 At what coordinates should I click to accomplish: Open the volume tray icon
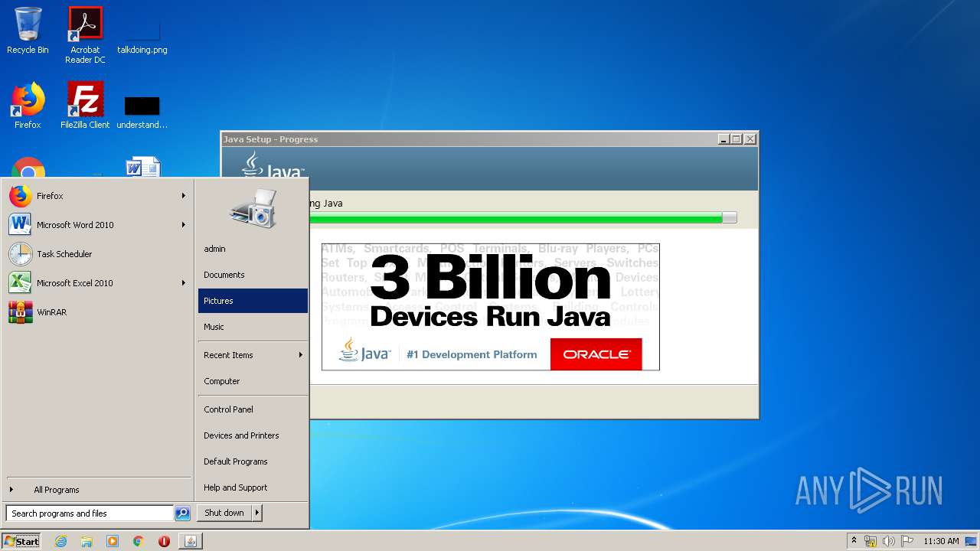888,541
